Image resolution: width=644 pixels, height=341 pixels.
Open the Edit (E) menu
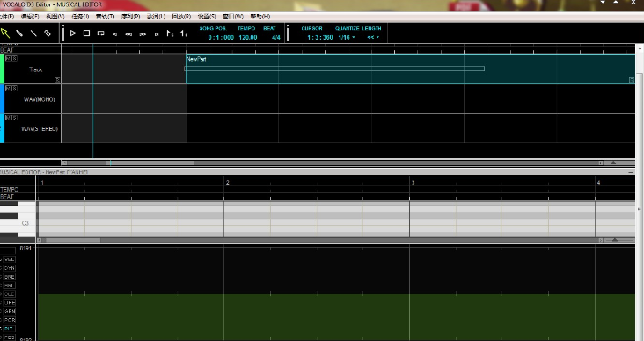coord(30,17)
